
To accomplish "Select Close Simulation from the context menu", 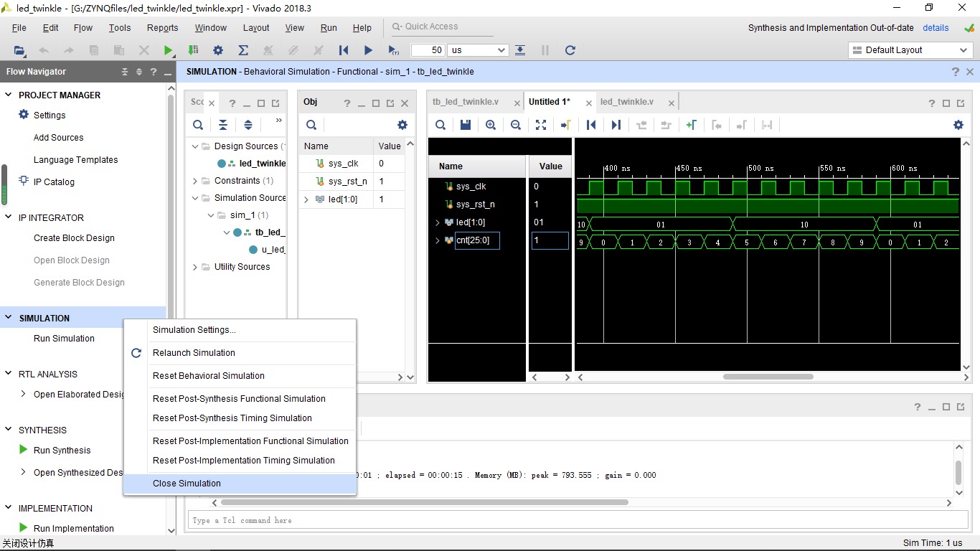I will click(187, 483).
